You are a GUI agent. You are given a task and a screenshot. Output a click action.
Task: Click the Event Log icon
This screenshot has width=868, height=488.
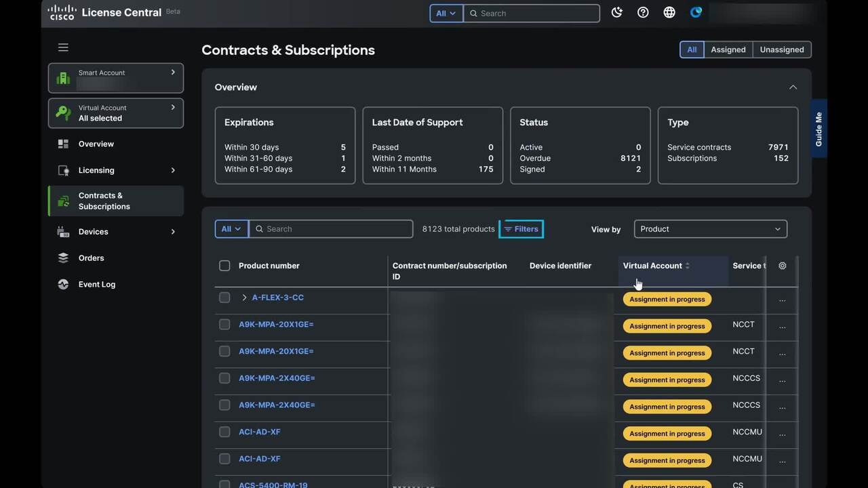(63, 284)
